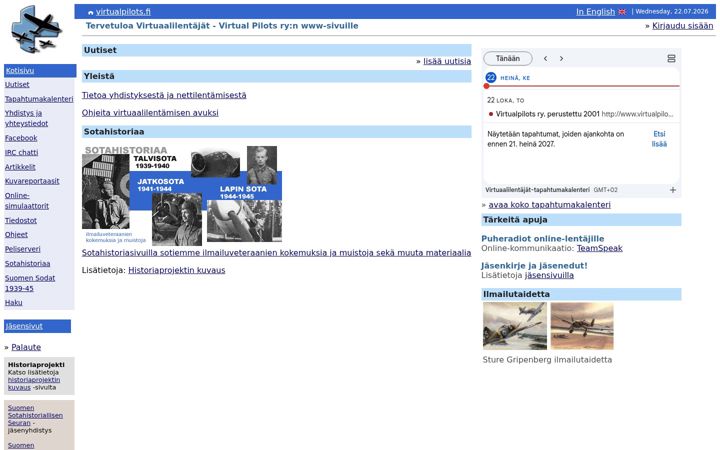Select Kotisivu in the side menu
The height and width of the screenshot is (450, 720).
pyautogui.click(x=20, y=71)
